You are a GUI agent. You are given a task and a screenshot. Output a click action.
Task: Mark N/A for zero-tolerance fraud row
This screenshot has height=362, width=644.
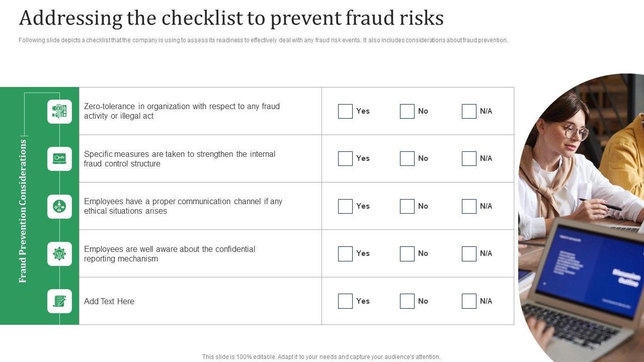click(469, 111)
